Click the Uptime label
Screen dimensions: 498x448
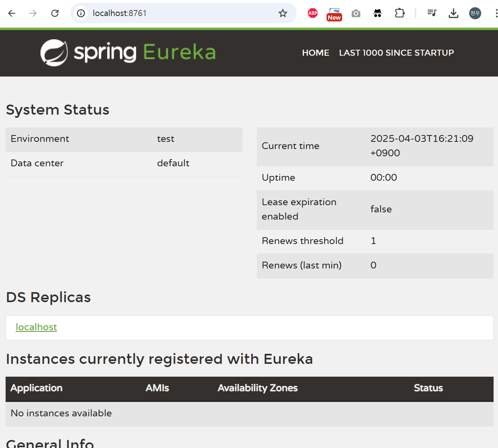[278, 178]
